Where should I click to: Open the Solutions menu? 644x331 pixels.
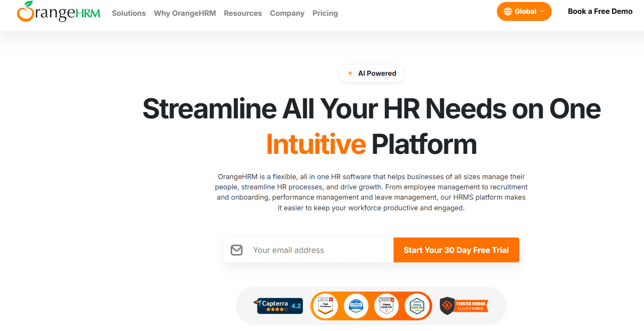click(x=129, y=13)
